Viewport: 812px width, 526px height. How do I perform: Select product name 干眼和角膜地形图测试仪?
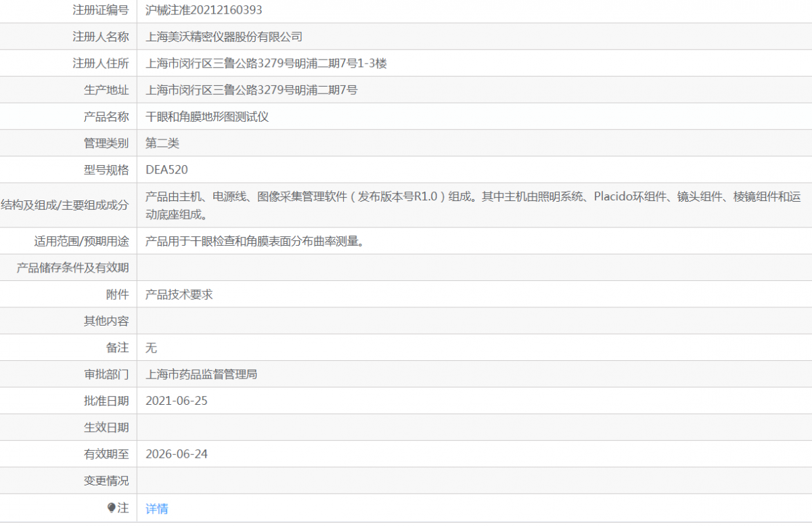click(x=208, y=117)
